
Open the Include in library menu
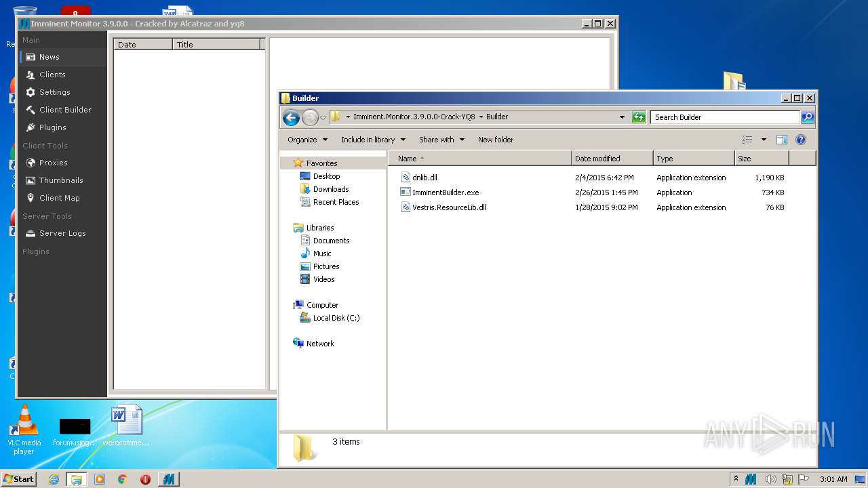[x=373, y=140]
